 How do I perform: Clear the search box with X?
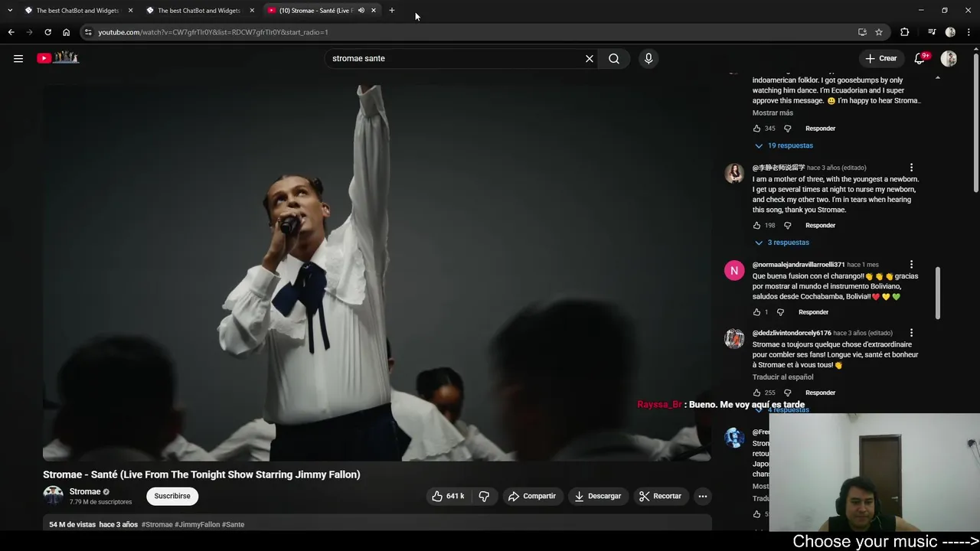click(590, 58)
